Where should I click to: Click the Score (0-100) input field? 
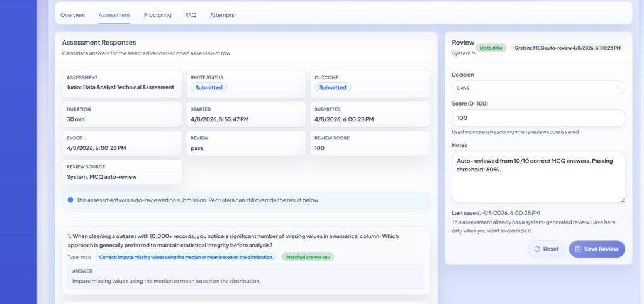pyautogui.click(x=538, y=118)
